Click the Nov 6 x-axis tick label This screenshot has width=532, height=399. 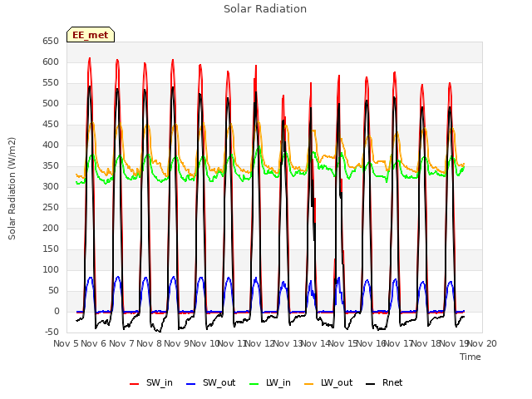point(94,343)
